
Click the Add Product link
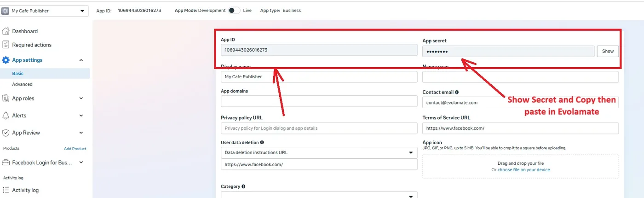tap(75, 149)
